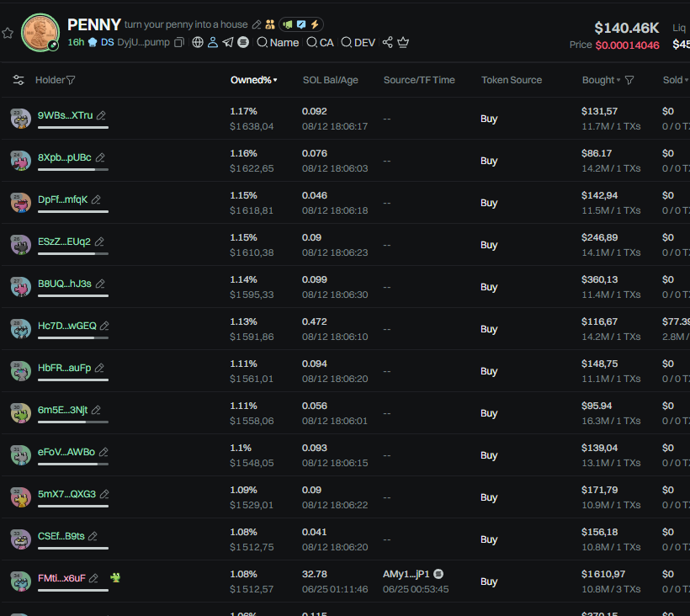Click the share icon in the header
This screenshot has height=616, width=690.
click(x=387, y=42)
